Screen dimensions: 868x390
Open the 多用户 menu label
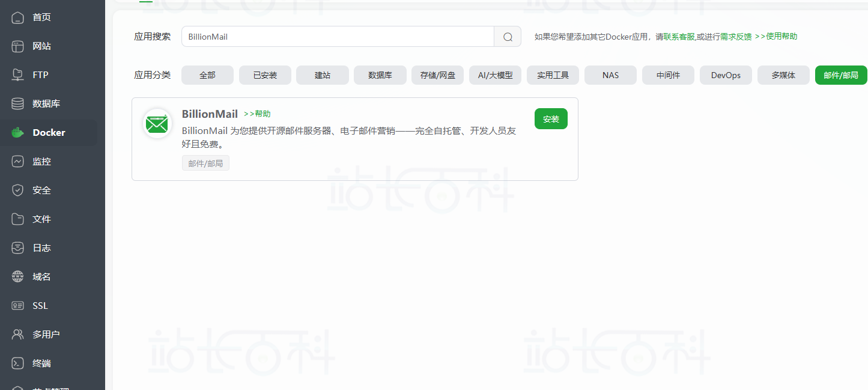[x=46, y=334]
